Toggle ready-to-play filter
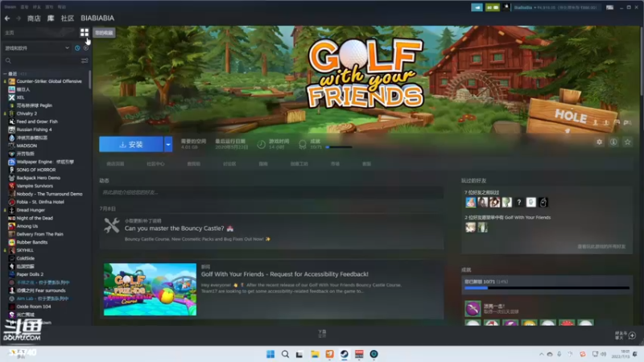 (86, 48)
